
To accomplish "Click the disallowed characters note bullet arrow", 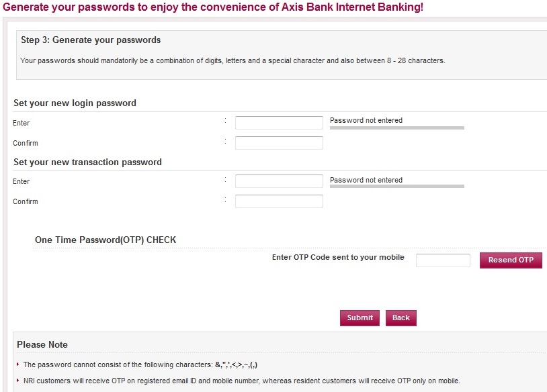I will pos(17,364).
